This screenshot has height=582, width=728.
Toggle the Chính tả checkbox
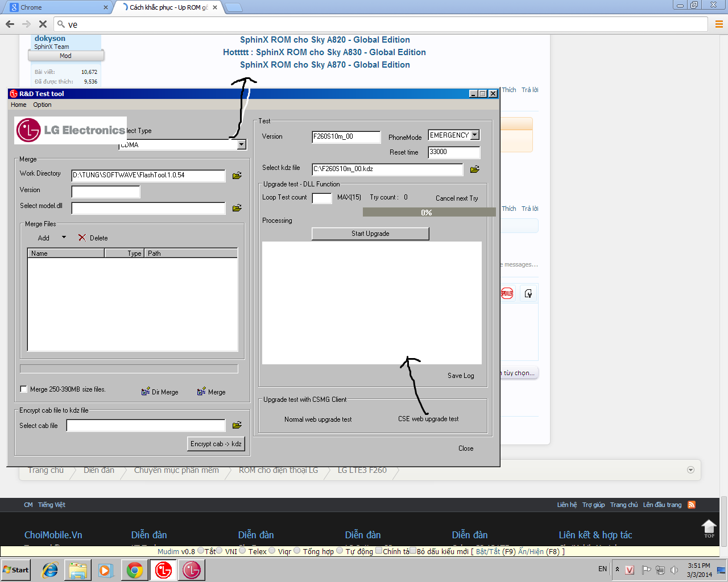pos(379,551)
